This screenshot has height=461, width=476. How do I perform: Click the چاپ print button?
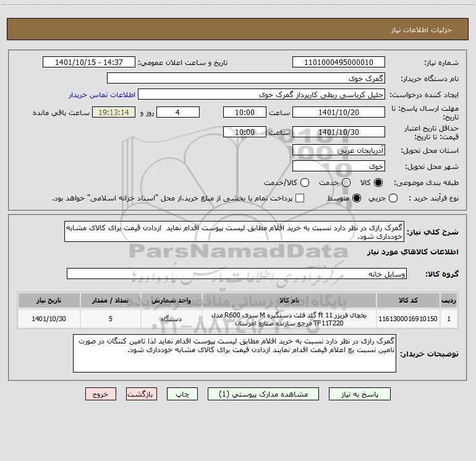[x=182, y=394]
